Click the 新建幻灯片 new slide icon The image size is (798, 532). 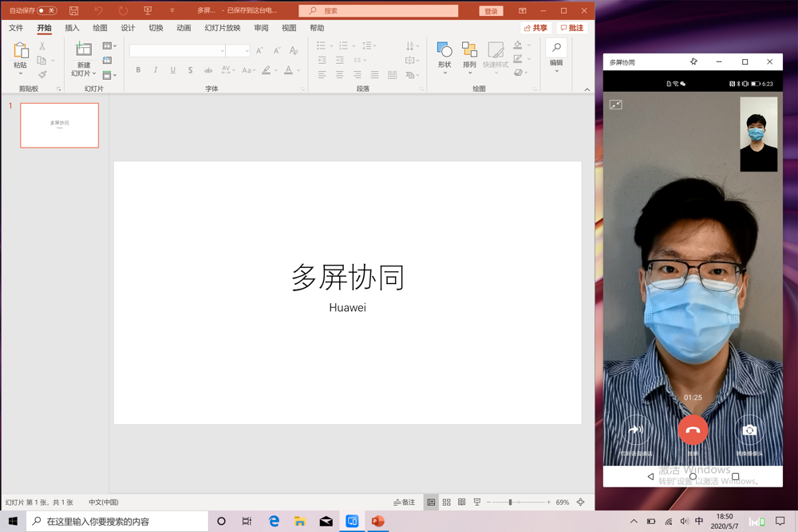point(83,49)
